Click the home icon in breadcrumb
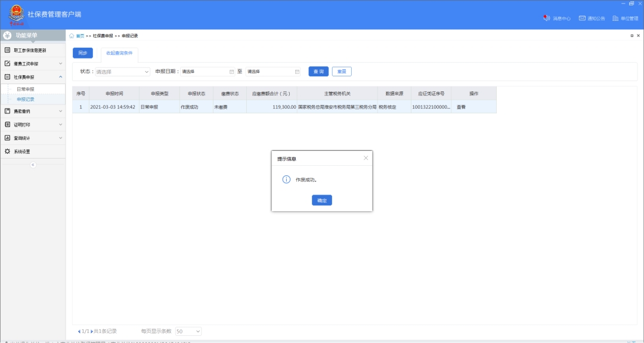The height and width of the screenshot is (343, 644). tap(72, 36)
